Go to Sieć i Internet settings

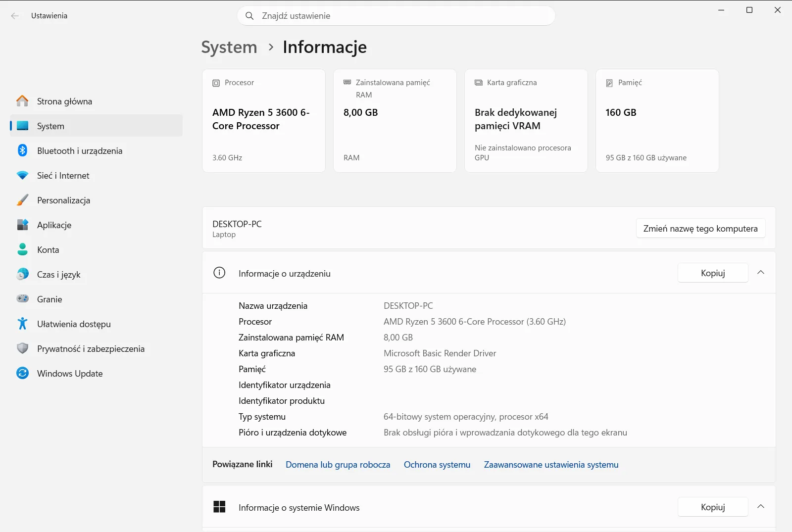[x=97, y=175]
